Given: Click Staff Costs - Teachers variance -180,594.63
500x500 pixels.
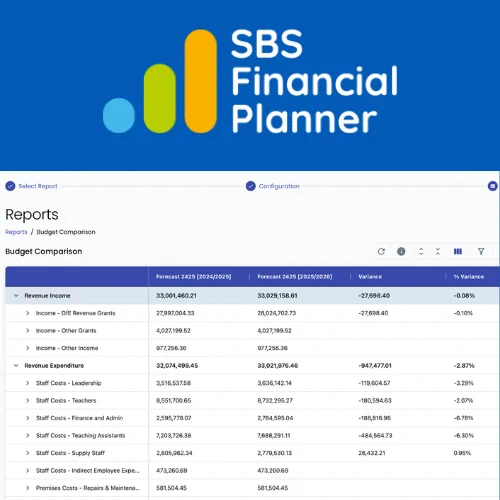Looking at the screenshot, I should pyautogui.click(x=375, y=401).
